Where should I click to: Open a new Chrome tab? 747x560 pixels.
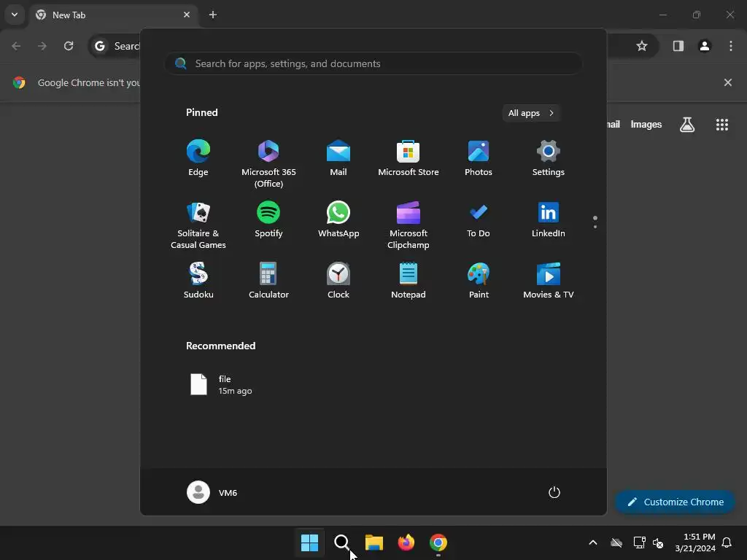tap(212, 15)
